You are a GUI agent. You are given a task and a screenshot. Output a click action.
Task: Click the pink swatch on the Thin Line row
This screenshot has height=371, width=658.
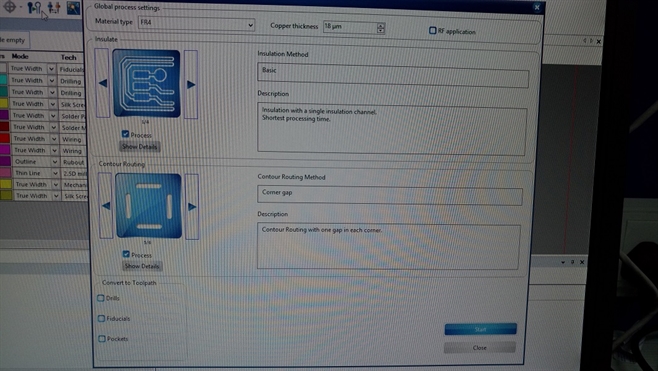(x=5, y=172)
